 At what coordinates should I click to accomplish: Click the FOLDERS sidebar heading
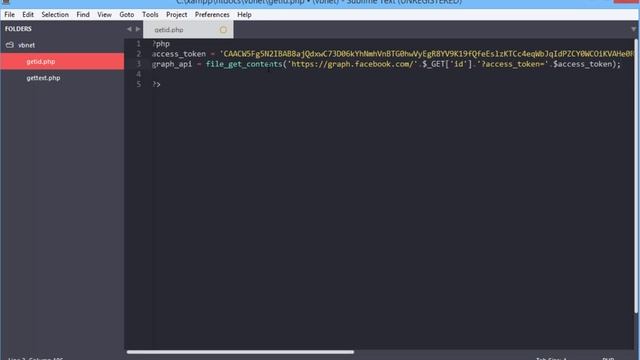(x=18, y=29)
